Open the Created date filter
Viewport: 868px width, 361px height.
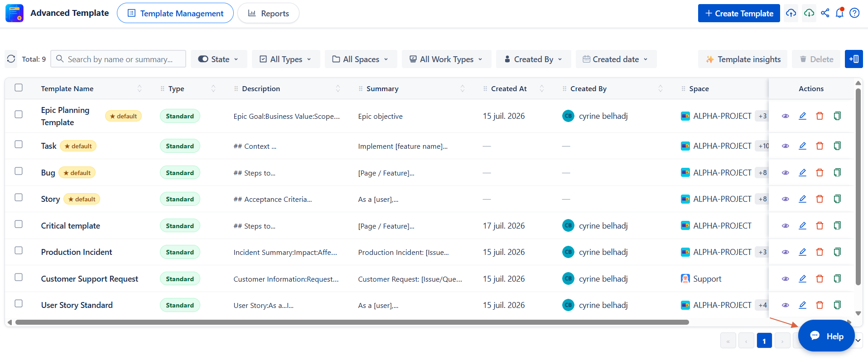(x=616, y=59)
